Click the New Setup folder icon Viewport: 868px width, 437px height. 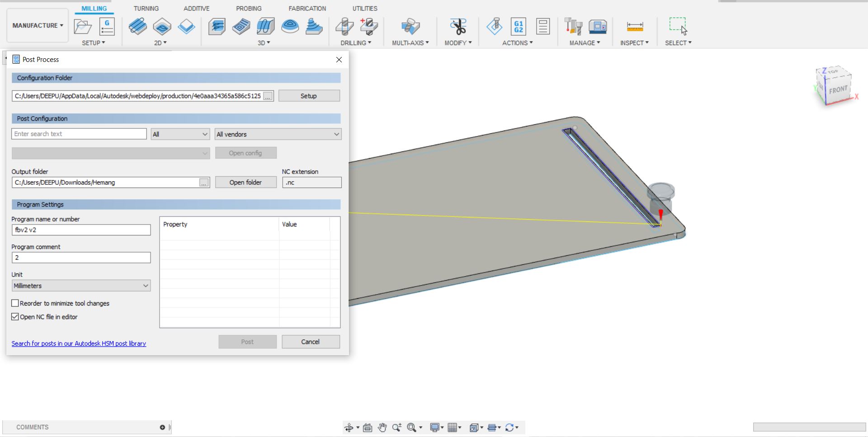click(x=83, y=27)
